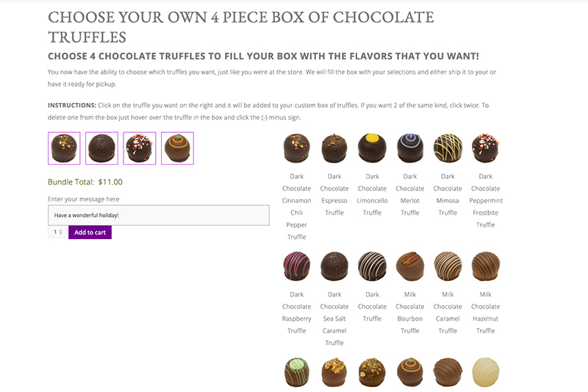Pick the Dark Chocolate Limoncello Truffle

pyautogui.click(x=372, y=148)
